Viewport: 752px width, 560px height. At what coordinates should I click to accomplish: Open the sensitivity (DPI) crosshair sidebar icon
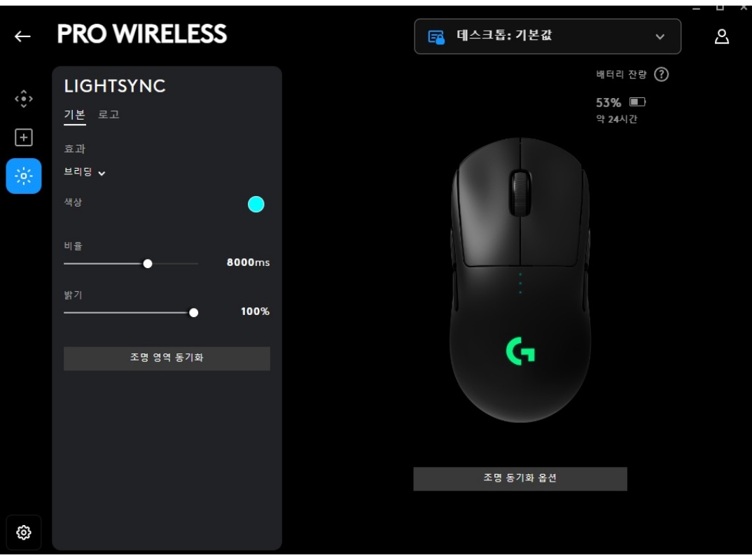(x=24, y=99)
